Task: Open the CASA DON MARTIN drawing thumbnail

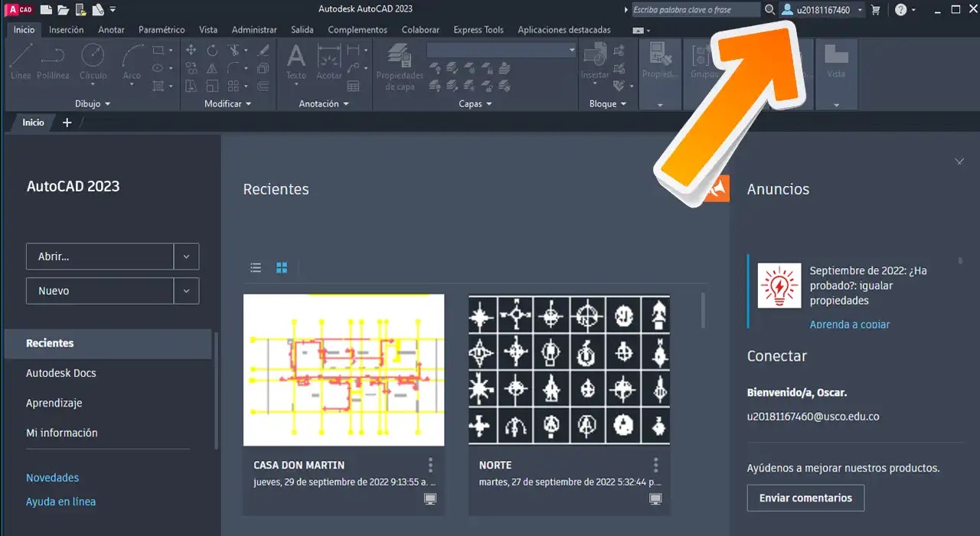Action: 344,370
